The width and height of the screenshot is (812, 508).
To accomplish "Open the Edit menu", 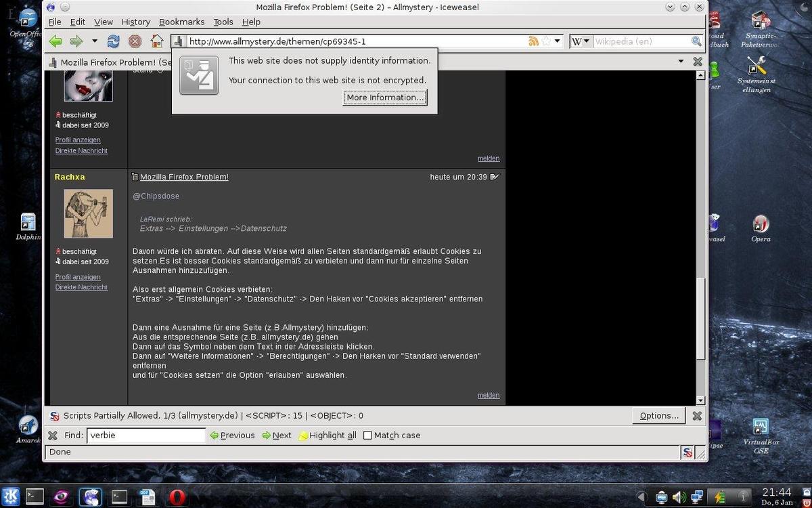I will [x=78, y=22].
